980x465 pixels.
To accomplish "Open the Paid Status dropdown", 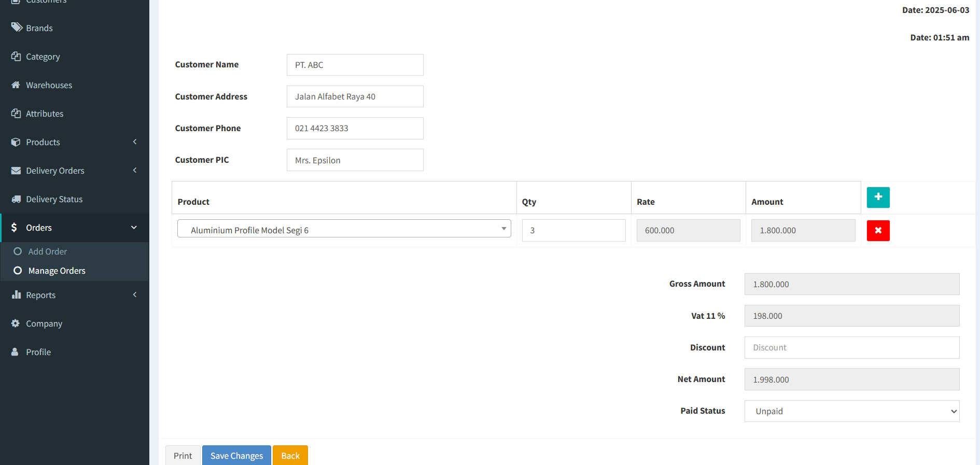I will [x=852, y=411].
